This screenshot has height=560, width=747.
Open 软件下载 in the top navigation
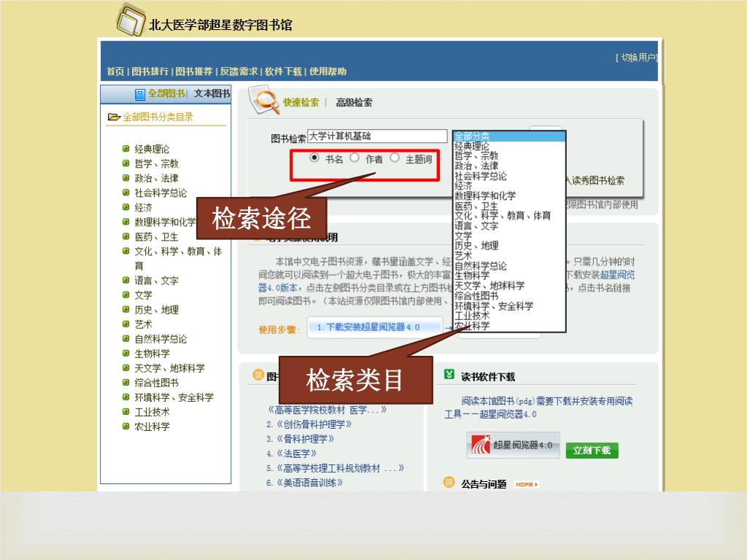pyautogui.click(x=283, y=71)
